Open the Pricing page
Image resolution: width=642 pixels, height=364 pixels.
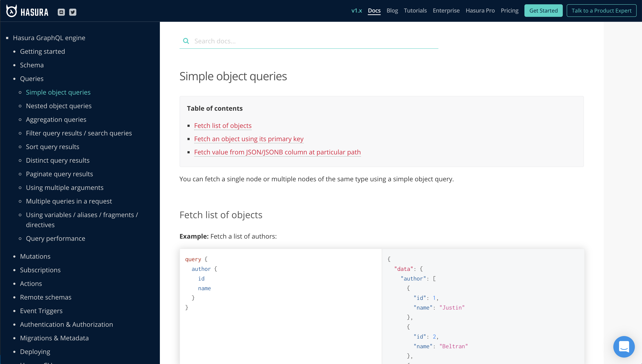[x=510, y=11]
